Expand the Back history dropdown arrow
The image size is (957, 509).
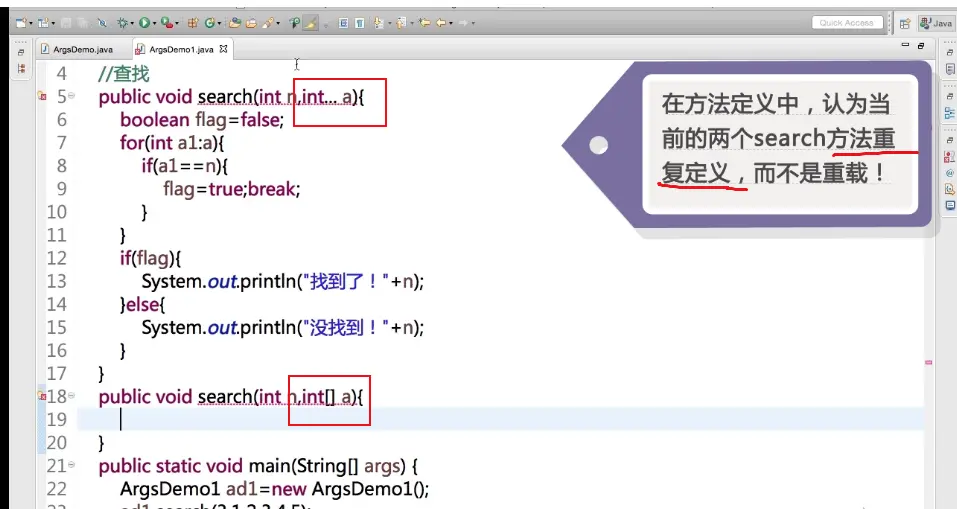tap(450, 23)
